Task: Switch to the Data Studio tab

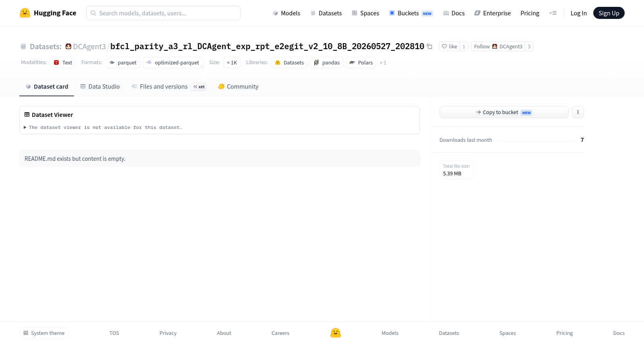Action: pos(100,86)
